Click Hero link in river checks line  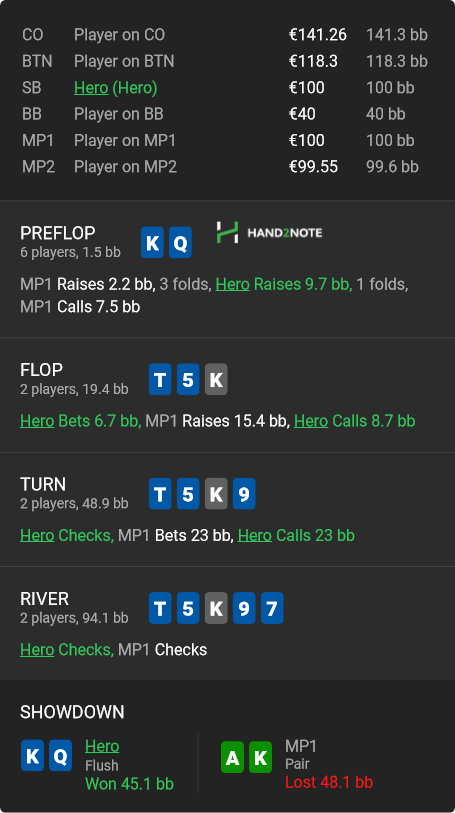(x=37, y=650)
